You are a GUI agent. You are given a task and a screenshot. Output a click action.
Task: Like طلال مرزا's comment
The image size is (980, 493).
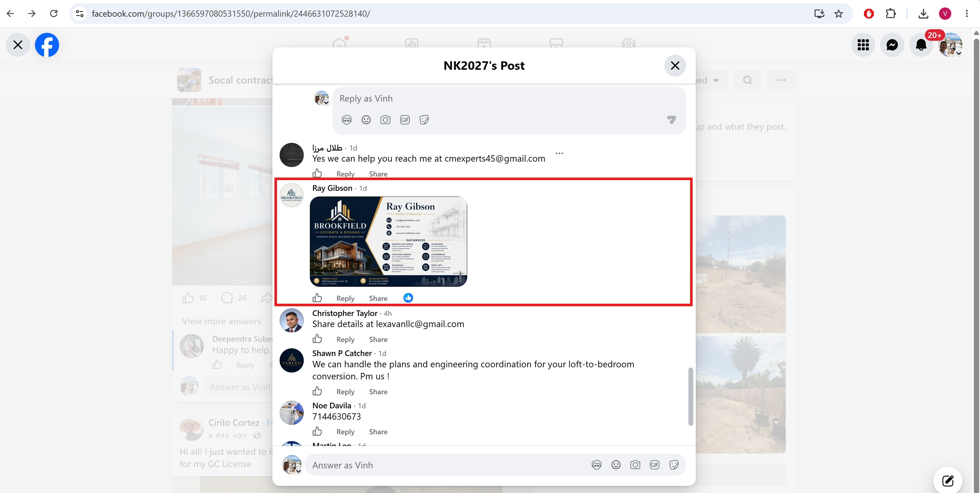point(317,174)
